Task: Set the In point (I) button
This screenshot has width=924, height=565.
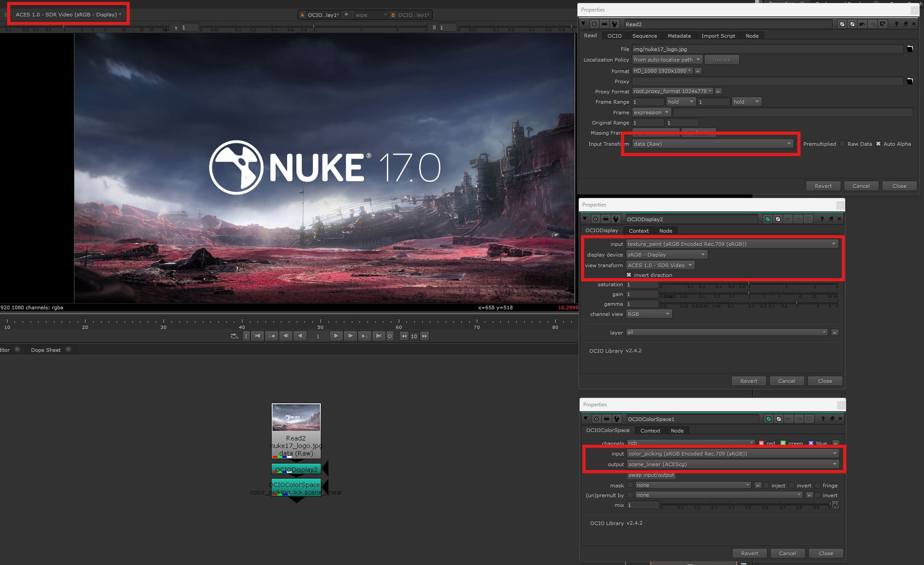Action: pyautogui.click(x=246, y=336)
